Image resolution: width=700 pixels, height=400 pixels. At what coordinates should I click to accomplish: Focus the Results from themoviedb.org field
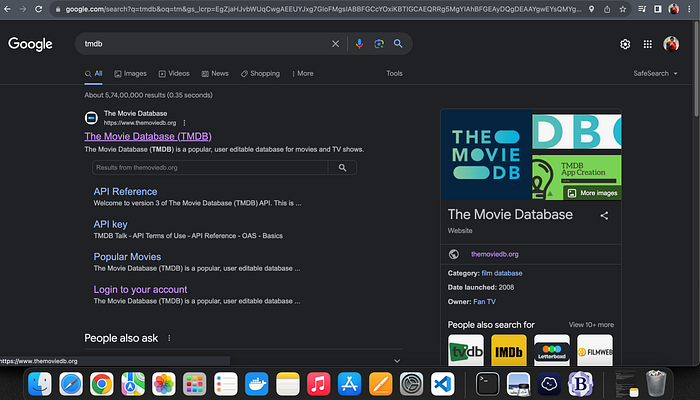210,168
